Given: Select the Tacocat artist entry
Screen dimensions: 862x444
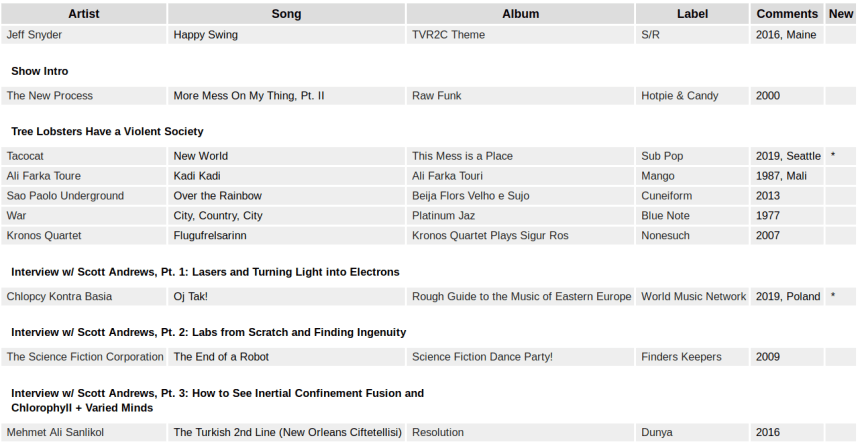Looking at the screenshot, I should 25,156.
